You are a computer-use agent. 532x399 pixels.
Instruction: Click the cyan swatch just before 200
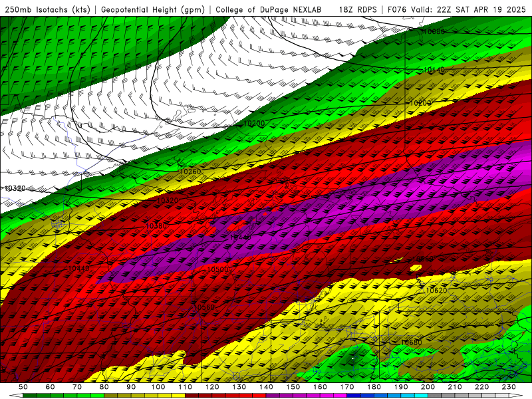422,396
